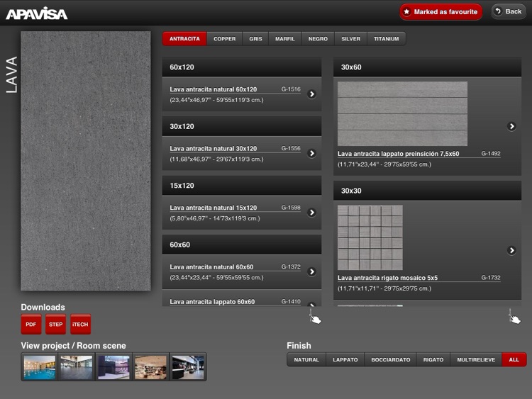Open the swimming pool room scene thumbnail

coord(39,367)
